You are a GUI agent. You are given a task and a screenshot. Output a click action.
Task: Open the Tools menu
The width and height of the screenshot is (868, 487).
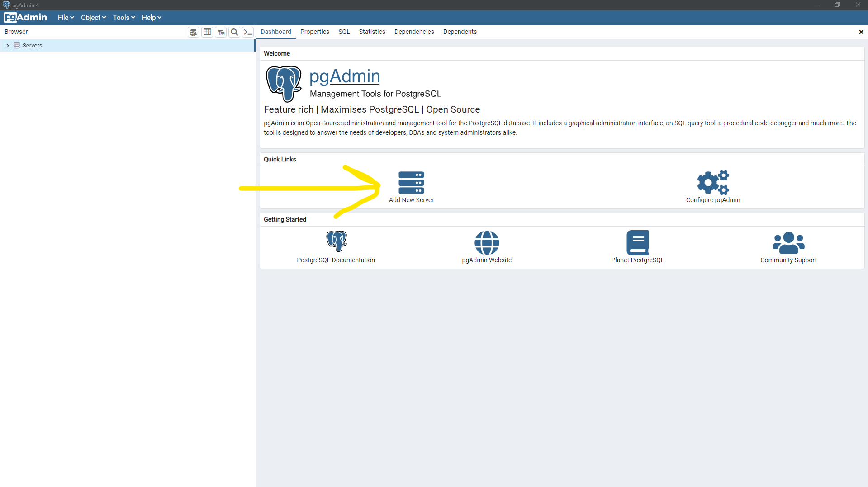(x=123, y=17)
